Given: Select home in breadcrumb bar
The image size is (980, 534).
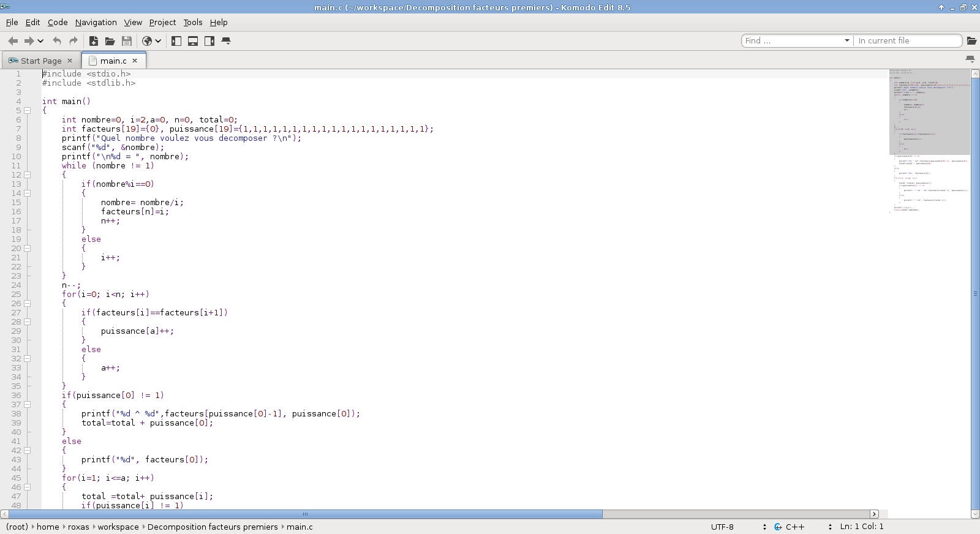Looking at the screenshot, I should click(48, 527).
